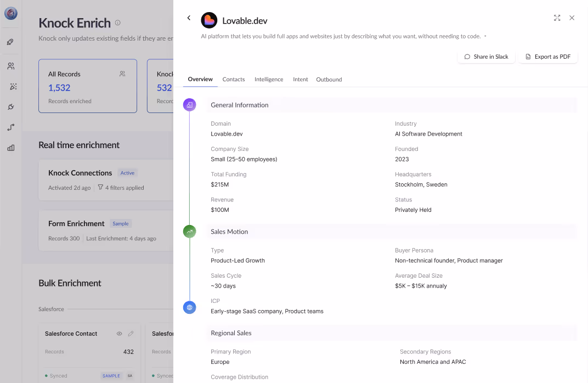Open the Outbound tab
Image resolution: width=588 pixels, height=383 pixels.
(329, 79)
